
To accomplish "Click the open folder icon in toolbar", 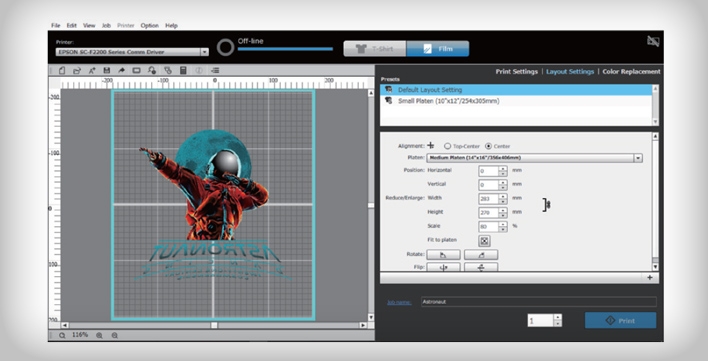I will (x=77, y=70).
